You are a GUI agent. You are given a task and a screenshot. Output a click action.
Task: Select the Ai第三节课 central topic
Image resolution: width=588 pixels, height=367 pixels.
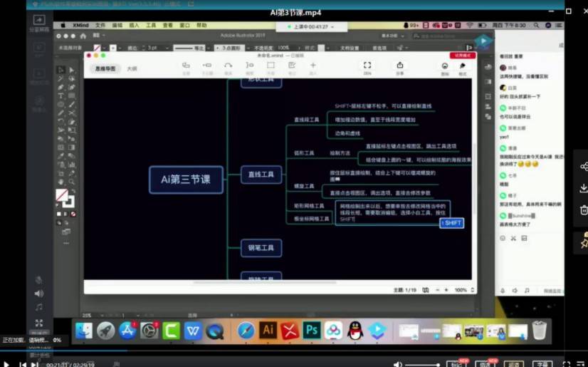click(x=186, y=180)
